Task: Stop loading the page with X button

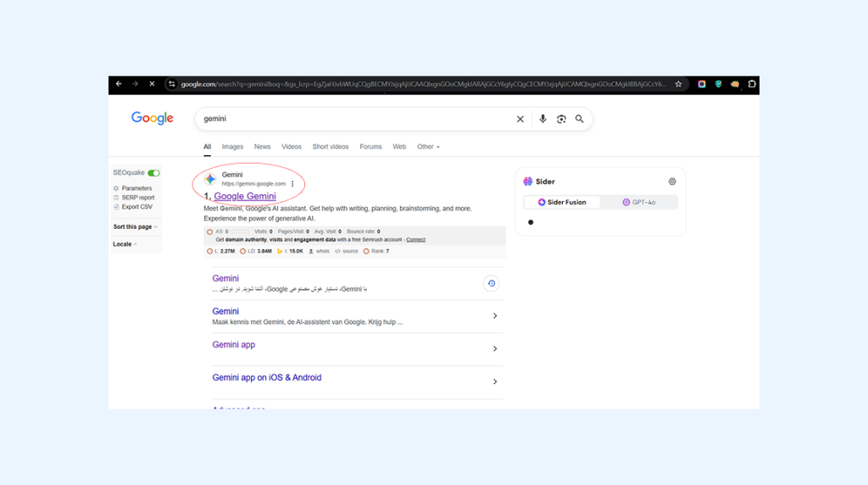Action: pos(152,84)
